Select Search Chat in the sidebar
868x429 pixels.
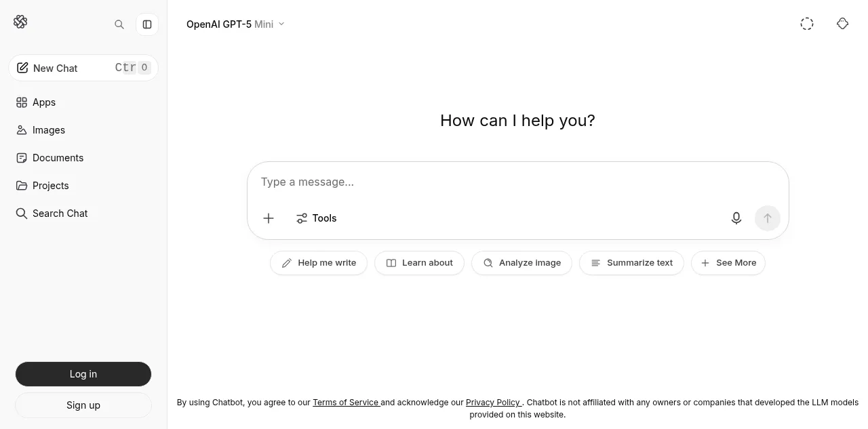(83, 213)
